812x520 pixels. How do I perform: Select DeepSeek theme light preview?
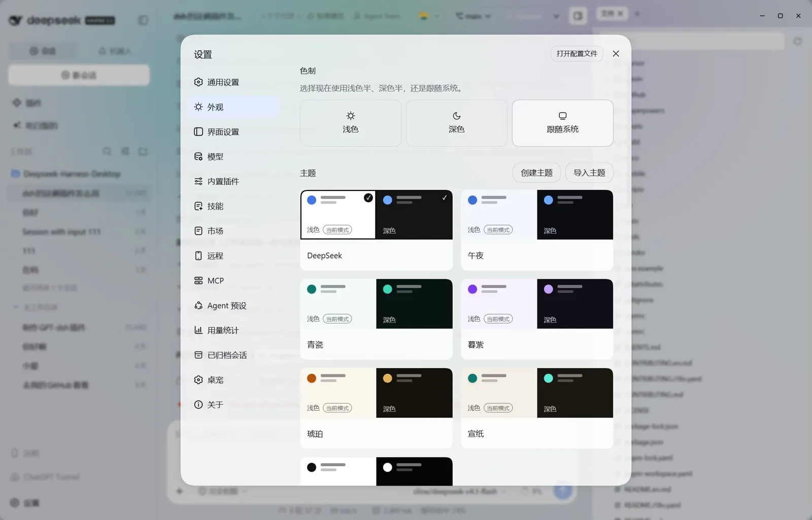coord(338,215)
